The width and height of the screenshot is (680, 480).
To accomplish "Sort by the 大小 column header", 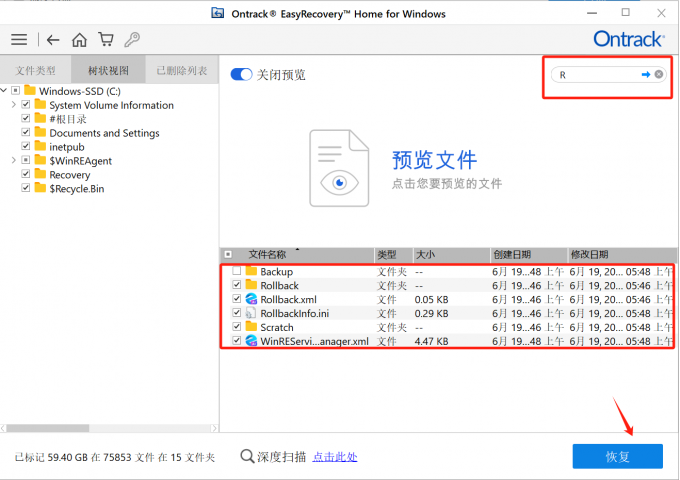I will (x=425, y=255).
